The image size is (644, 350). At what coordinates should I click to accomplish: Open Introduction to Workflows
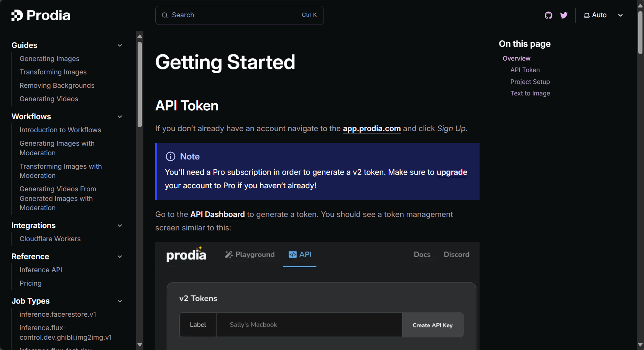[x=60, y=130]
